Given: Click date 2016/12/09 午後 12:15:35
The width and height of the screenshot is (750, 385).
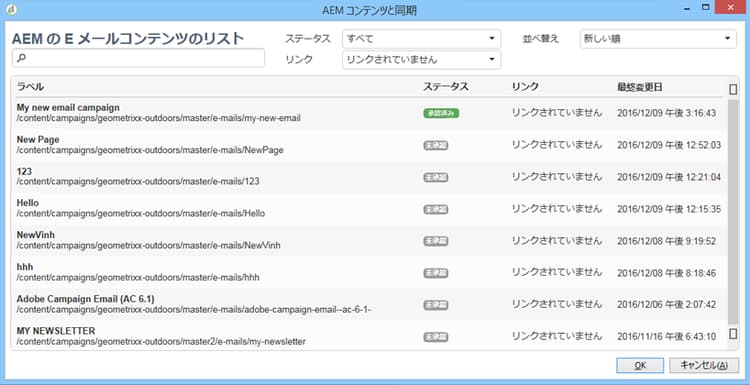Looking at the screenshot, I should pos(669,209).
